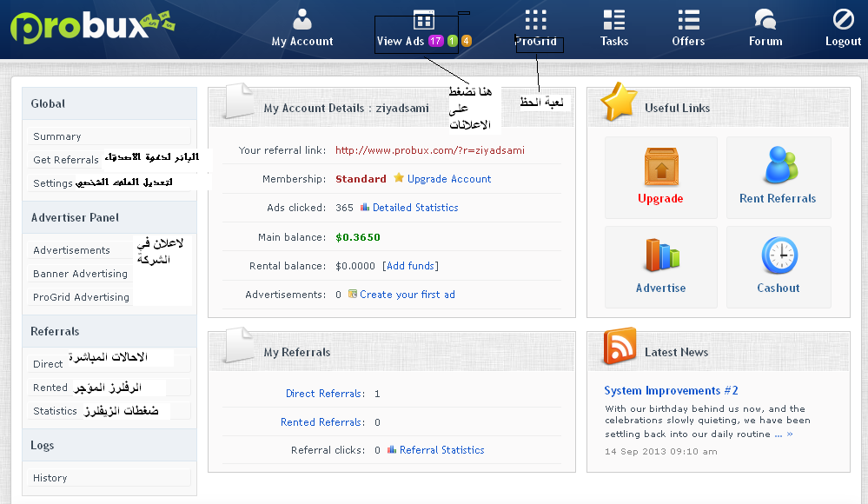Click Create your first ad link
This screenshot has height=504, width=868.
407,295
